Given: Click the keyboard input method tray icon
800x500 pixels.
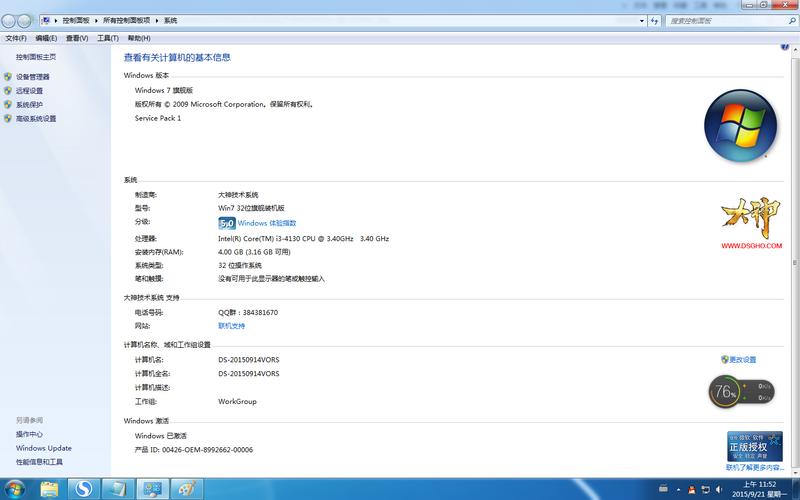Looking at the screenshot, I should pos(663,489).
